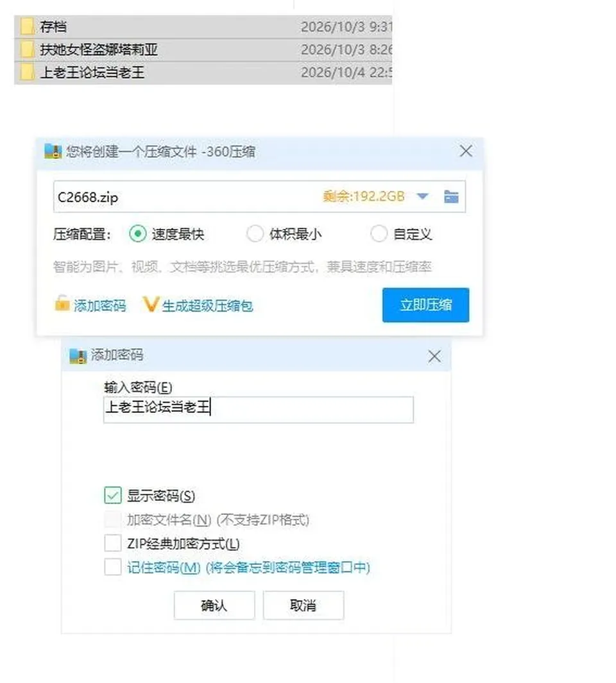Screen dimensions: 616x683
Task: Click the 360压缩 icon in the main dialog title
Action: click(53, 151)
